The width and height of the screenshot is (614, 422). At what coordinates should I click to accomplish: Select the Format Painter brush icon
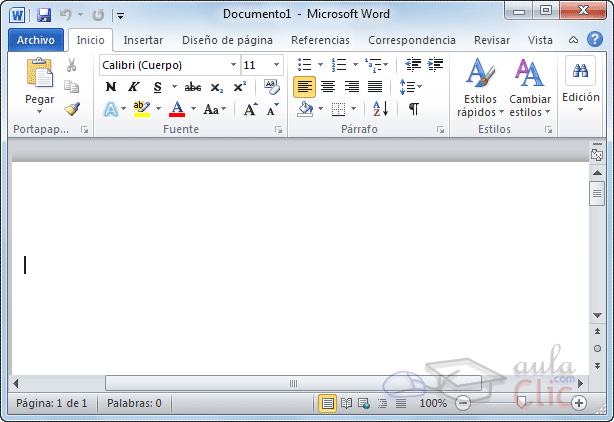(72, 109)
